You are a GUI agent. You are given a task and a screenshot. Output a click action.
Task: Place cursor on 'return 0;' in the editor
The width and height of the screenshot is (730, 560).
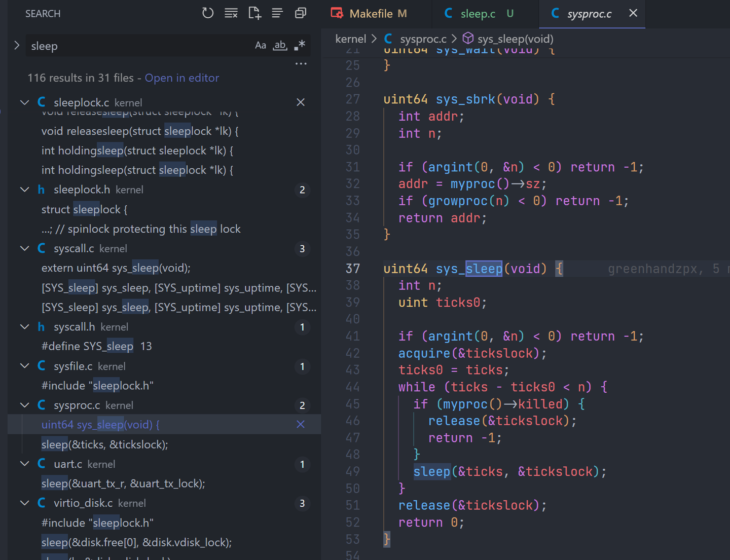pos(431,522)
